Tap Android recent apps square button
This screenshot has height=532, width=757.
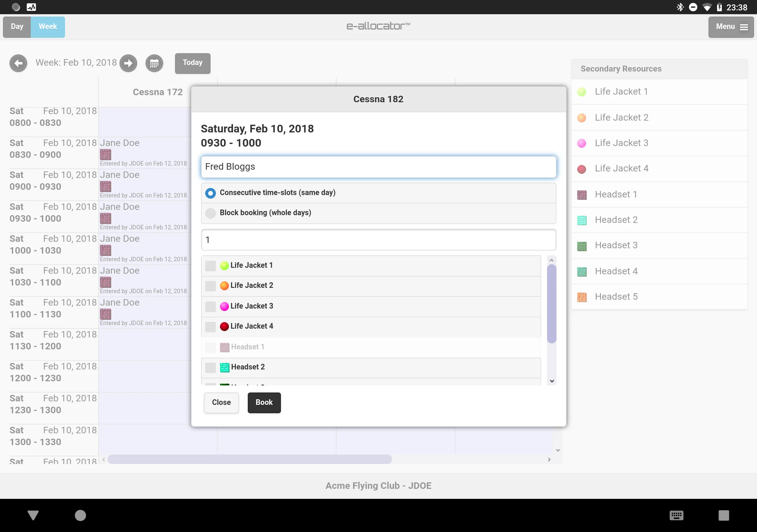point(724,515)
